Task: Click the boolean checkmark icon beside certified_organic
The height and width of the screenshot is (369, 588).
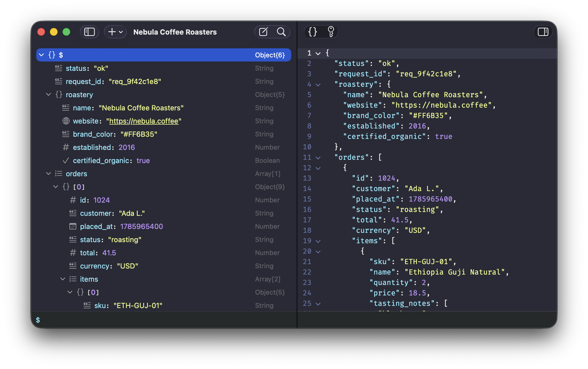Action: tap(66, 160)
